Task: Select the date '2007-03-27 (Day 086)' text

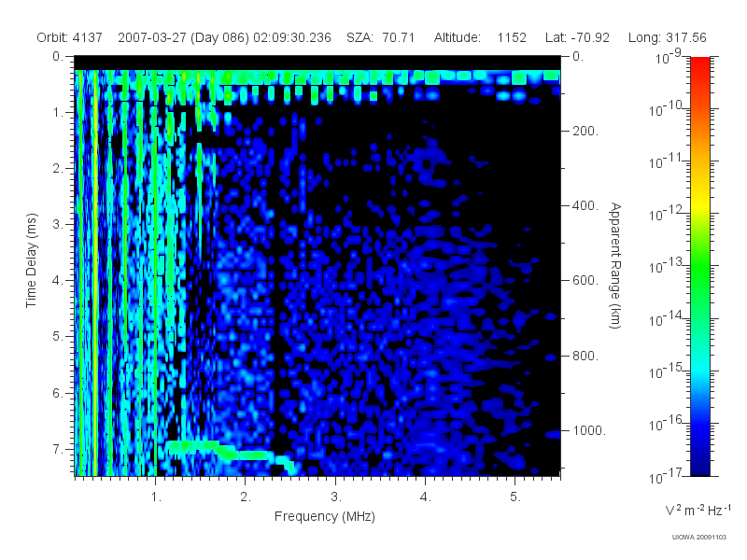Action: pos(183,37)
